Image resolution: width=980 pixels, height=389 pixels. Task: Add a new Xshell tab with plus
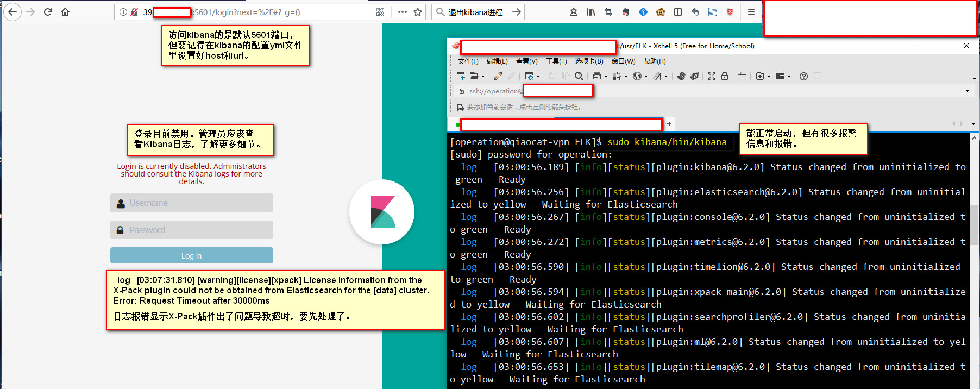669,124
